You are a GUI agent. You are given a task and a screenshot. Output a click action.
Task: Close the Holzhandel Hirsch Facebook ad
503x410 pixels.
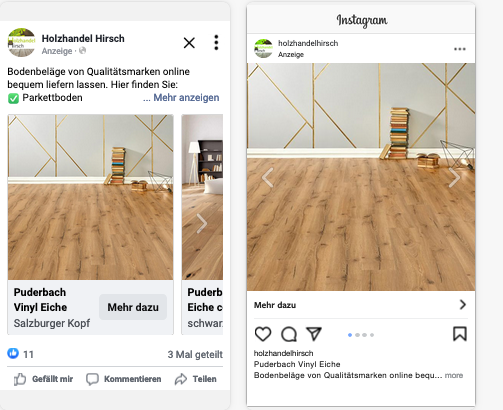click(189, 43)
